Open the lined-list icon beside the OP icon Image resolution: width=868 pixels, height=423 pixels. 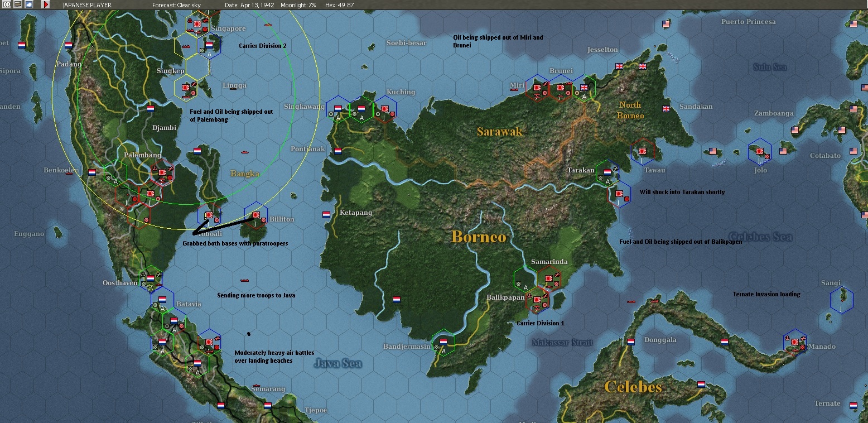tap(18, 4)
